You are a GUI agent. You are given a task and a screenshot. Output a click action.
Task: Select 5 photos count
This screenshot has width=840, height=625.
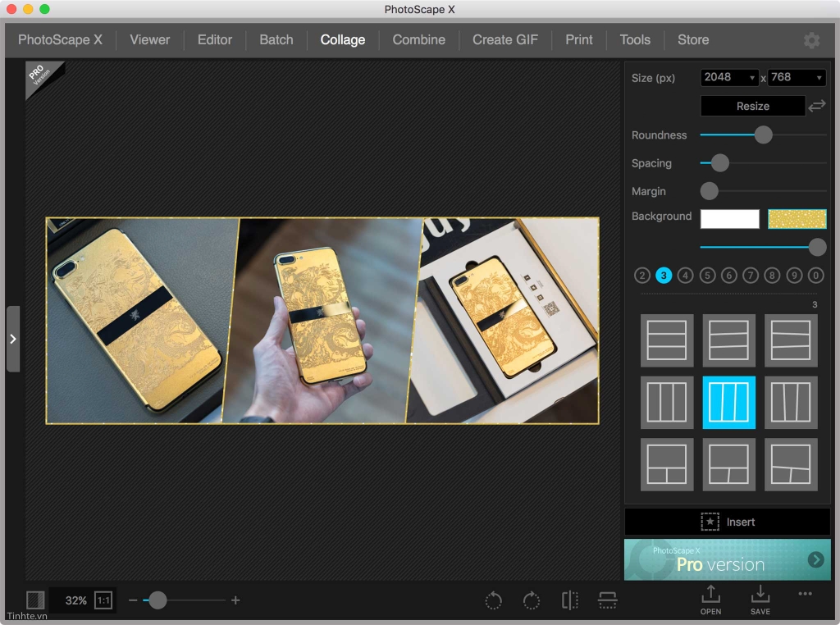(707, 276)
